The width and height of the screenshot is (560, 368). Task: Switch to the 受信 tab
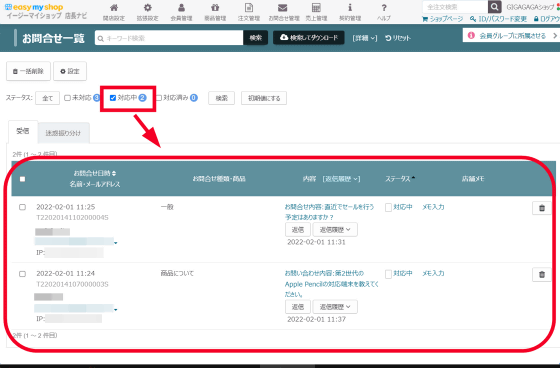coord(23,131)
